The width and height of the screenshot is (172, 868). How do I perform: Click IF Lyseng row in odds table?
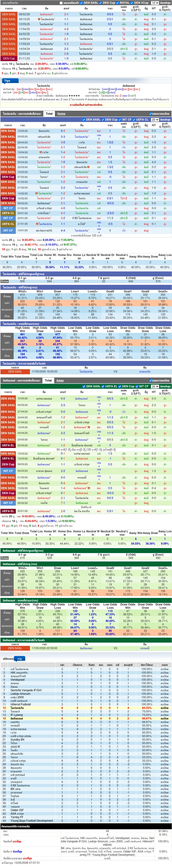click(x=86, y=715)
